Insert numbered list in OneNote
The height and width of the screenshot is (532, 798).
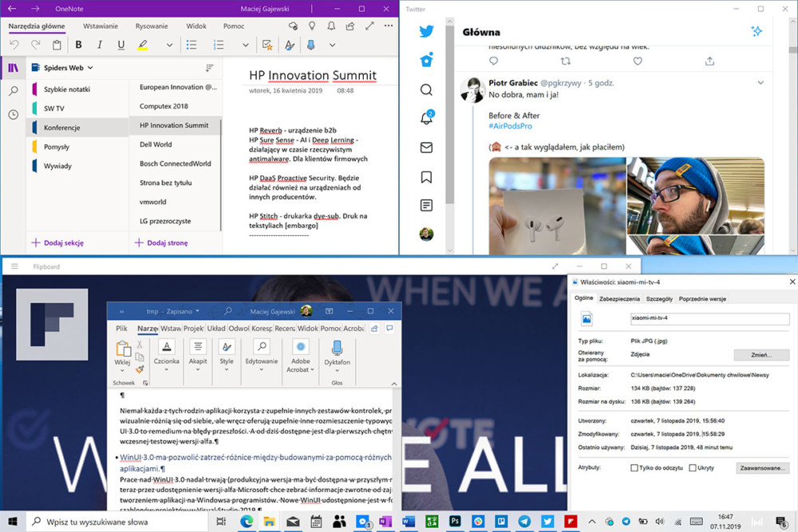[x=219, y=45]
